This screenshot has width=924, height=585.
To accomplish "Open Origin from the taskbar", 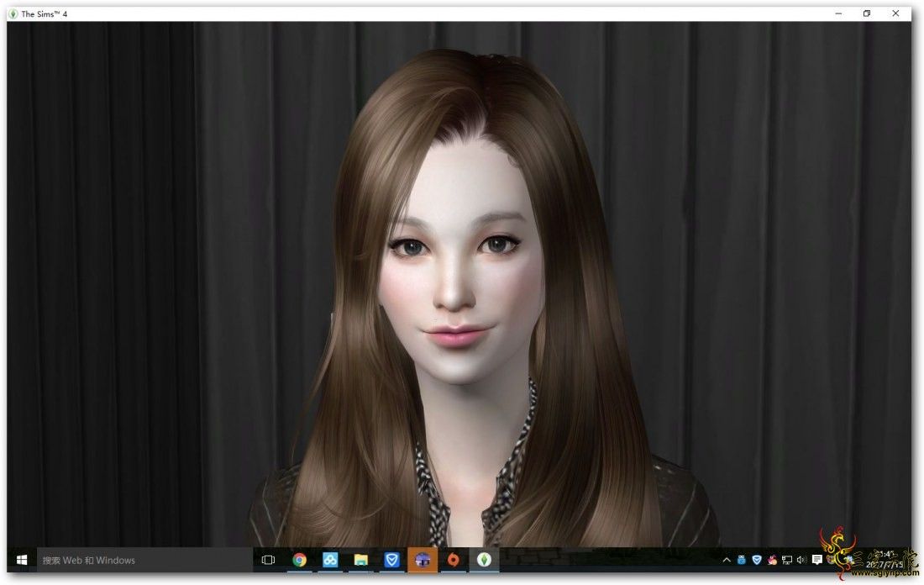I will pos(453,561).
